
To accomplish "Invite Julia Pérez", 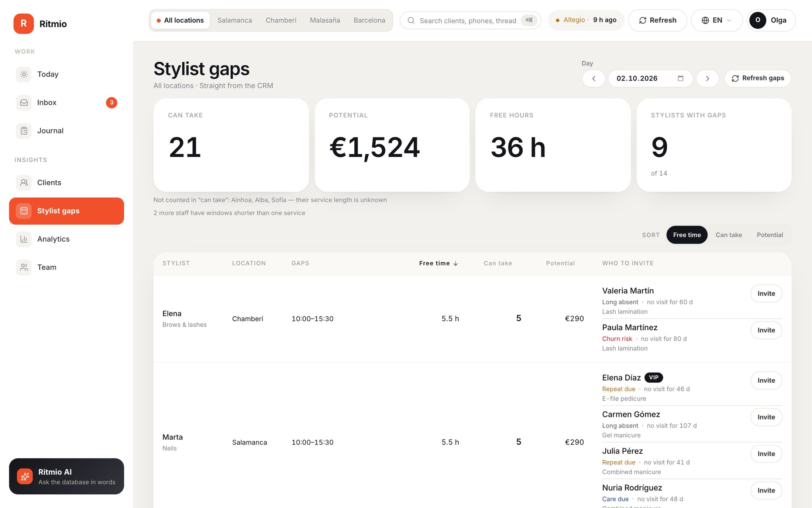I will pyautogui.click(x=766, y=453).
